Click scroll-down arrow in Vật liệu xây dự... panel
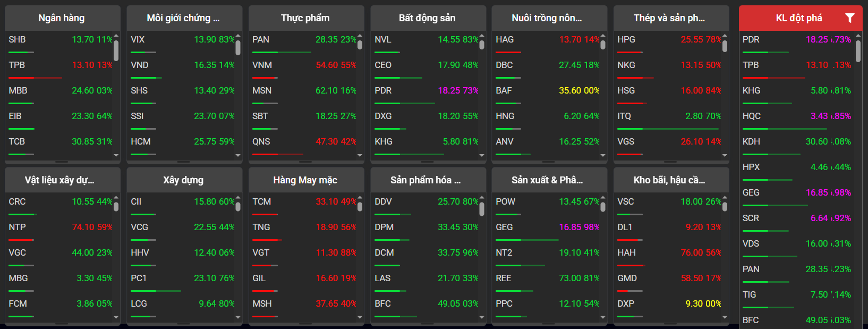 click(x=116, y=317)
